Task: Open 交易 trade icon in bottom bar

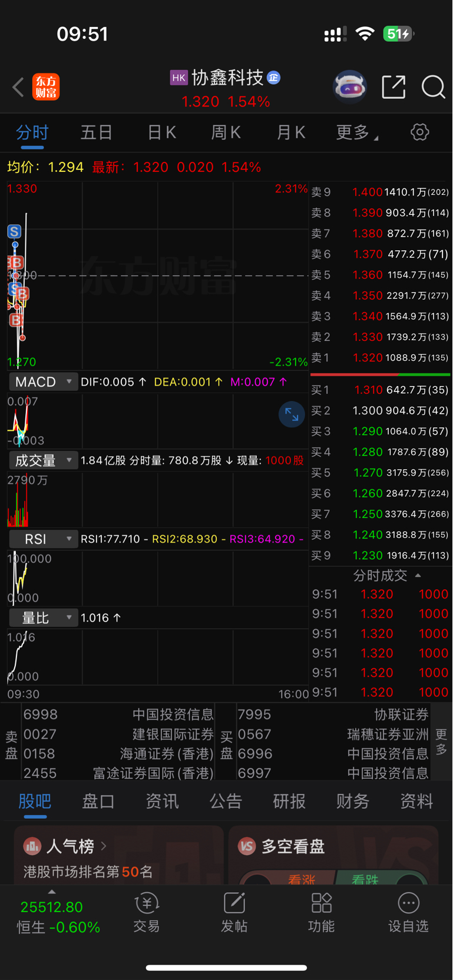Action: [x=147, y=912]
